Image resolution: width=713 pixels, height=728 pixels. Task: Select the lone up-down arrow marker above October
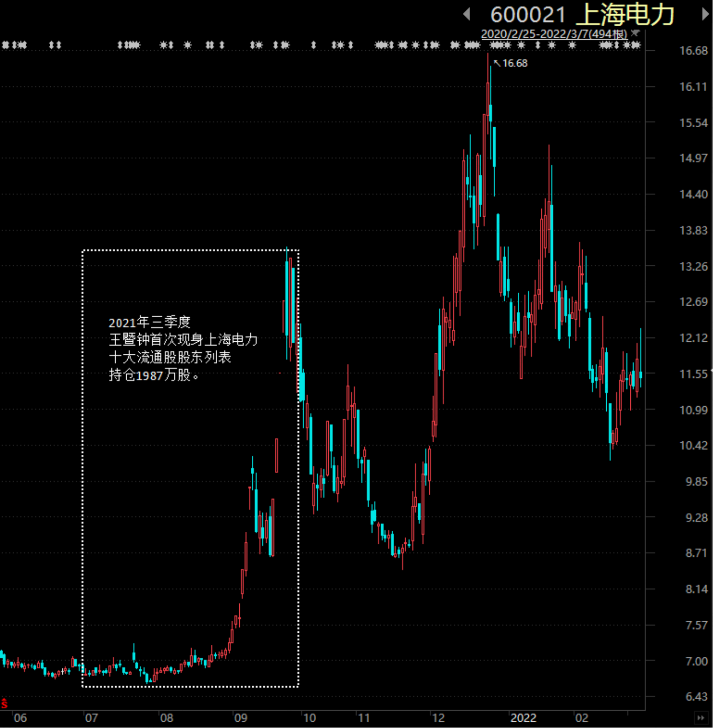(314, 45)
